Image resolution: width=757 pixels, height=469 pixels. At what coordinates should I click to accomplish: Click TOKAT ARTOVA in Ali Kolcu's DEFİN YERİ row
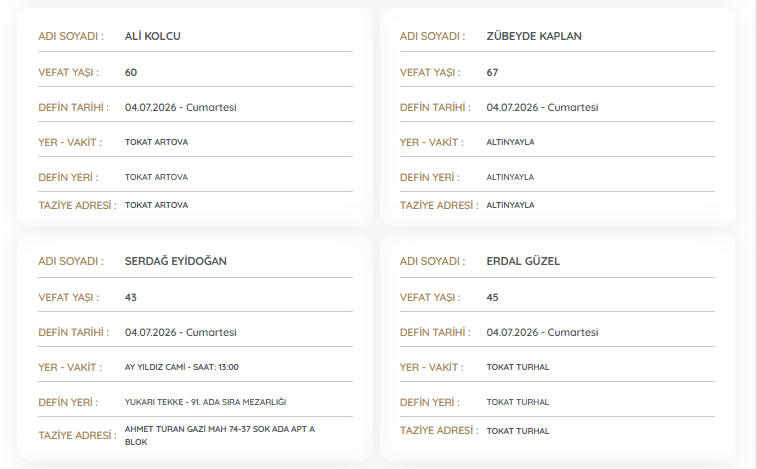tap(156, 177)
